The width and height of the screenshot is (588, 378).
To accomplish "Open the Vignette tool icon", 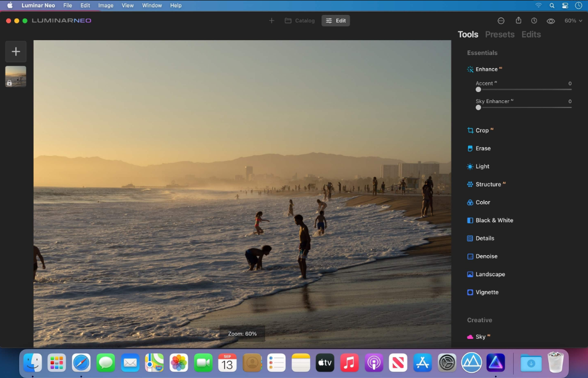I will 470,293.
